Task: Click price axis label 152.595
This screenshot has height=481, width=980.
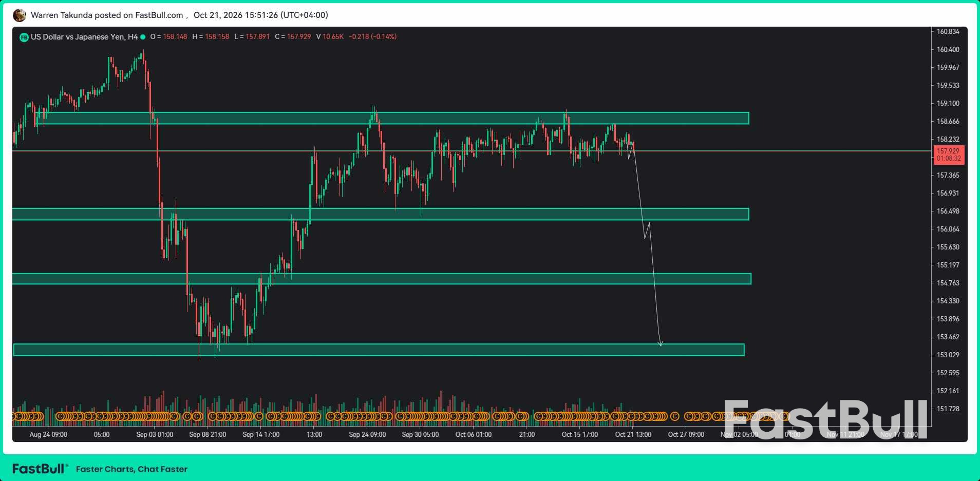Action: click(948, 373)
